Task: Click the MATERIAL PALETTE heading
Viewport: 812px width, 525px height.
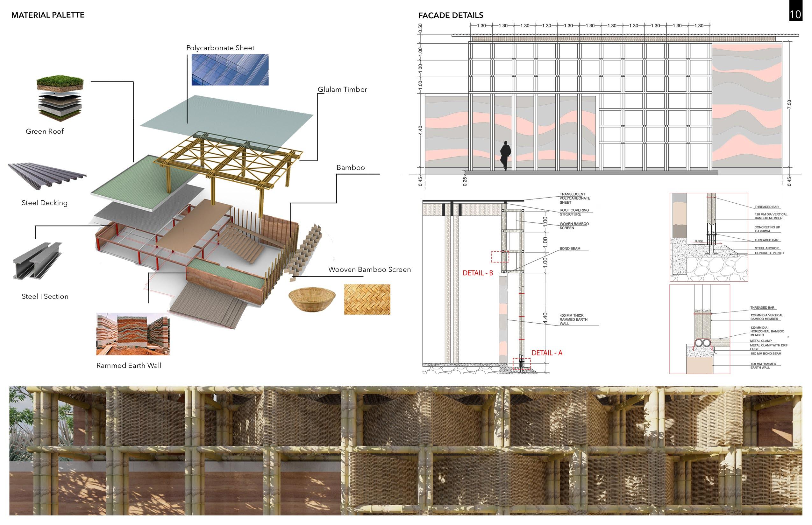Action: (x=48, y=15)
